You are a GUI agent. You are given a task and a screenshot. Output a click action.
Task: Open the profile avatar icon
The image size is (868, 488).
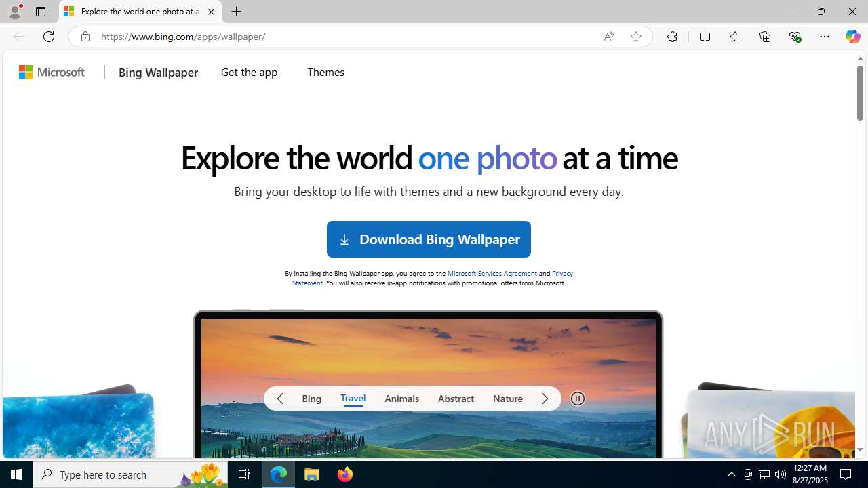15,12
